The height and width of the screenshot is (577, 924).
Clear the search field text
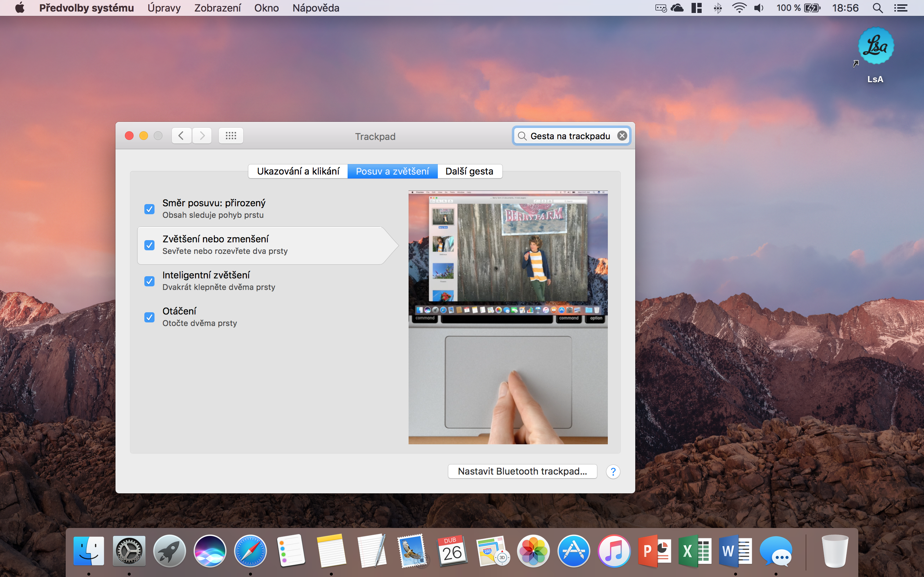pyautogui.click(x=622, y=136)
